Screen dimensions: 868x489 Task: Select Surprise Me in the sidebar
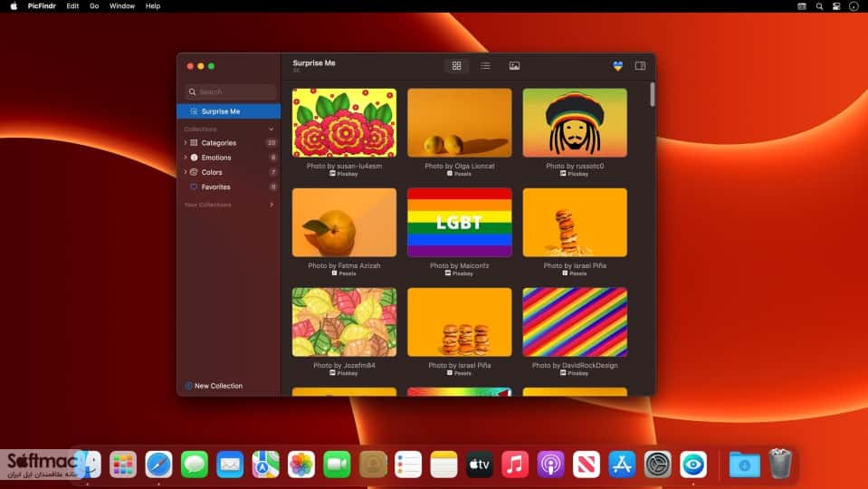[229, 111]
